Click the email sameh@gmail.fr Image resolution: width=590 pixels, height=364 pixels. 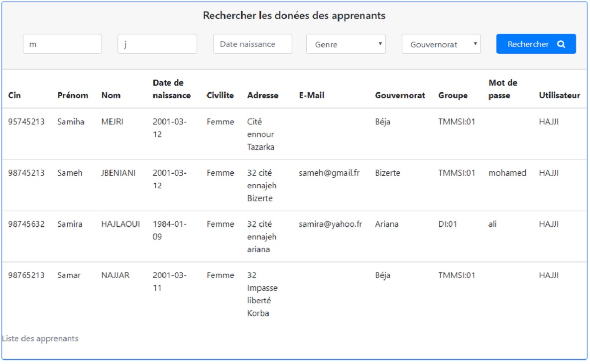(x=329, y=173)
